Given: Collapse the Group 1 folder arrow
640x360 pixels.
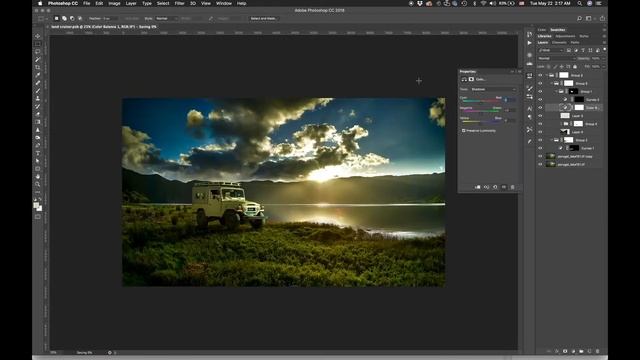Looking at the screenshot, I should coord(556,91).
